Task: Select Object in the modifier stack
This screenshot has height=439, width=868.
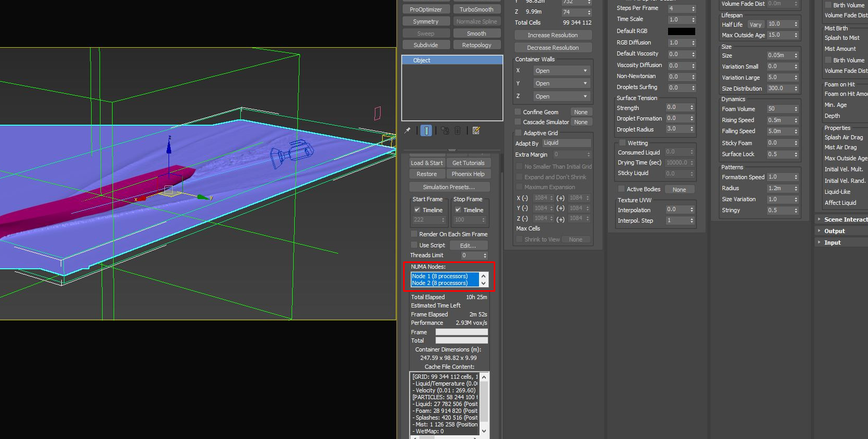Action: click(x=452, y=60)
